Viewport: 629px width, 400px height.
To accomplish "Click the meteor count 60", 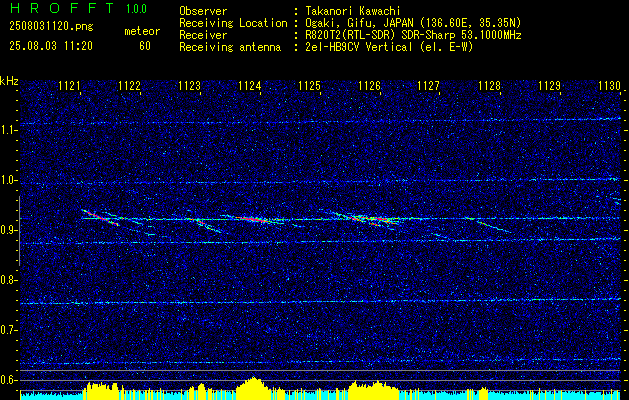I will (145, 46).
